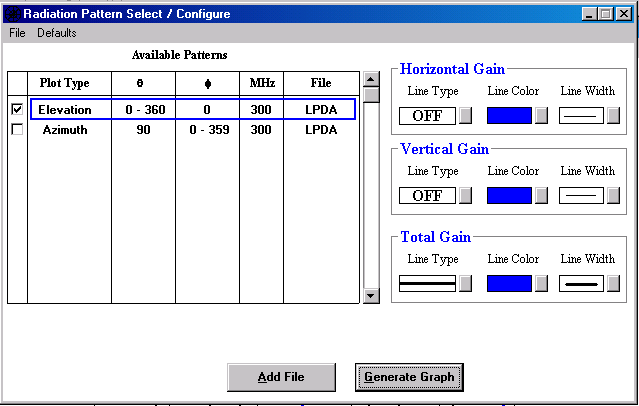This screenshot has width=639, height=406.
Task: Click Horizontal Gain blue color swatch
Action: click(509, 115)
